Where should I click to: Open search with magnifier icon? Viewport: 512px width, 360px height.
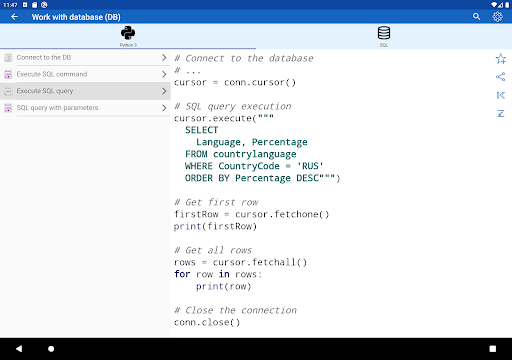point(476,17)
